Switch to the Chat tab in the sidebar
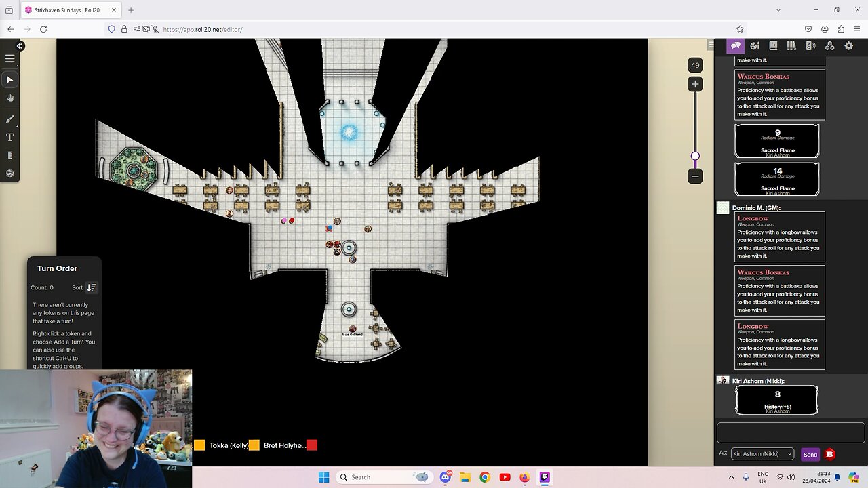 click(x=736, y=46)
